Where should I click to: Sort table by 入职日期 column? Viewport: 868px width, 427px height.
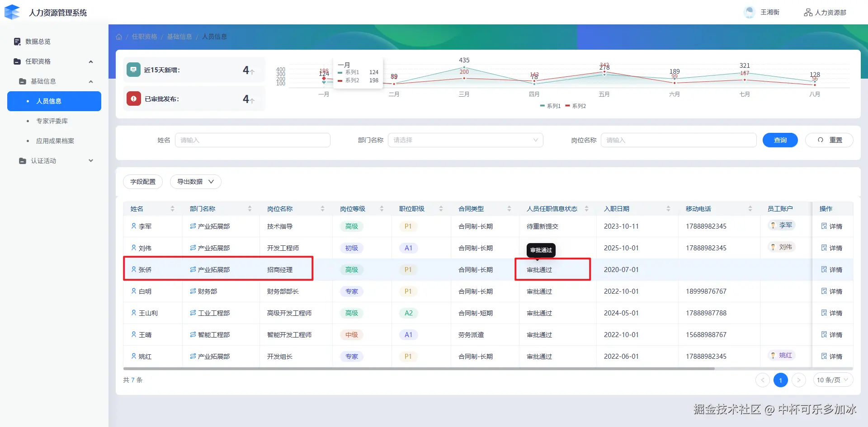pos(668,208)
